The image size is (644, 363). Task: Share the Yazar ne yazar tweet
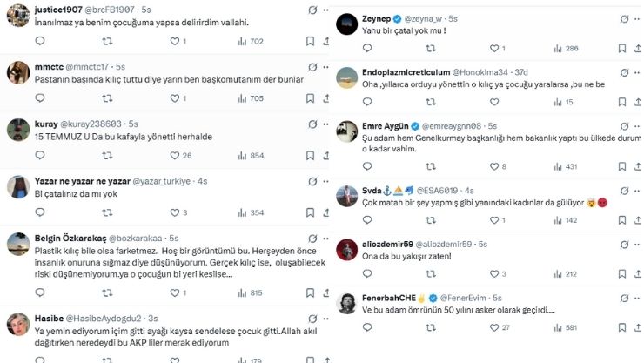pos(325,212)
